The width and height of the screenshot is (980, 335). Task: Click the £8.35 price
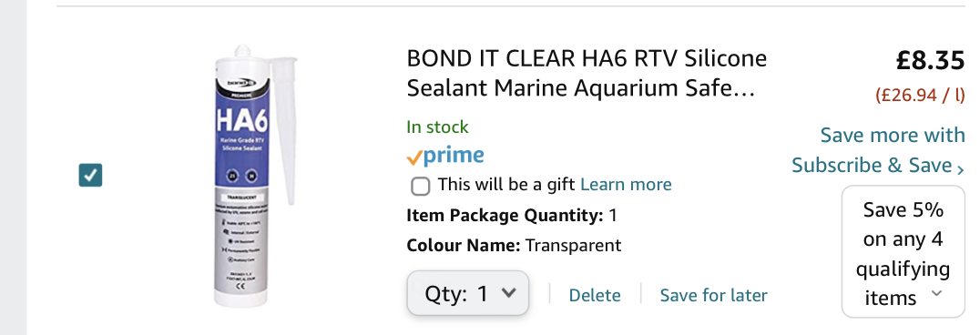[930, 61]
